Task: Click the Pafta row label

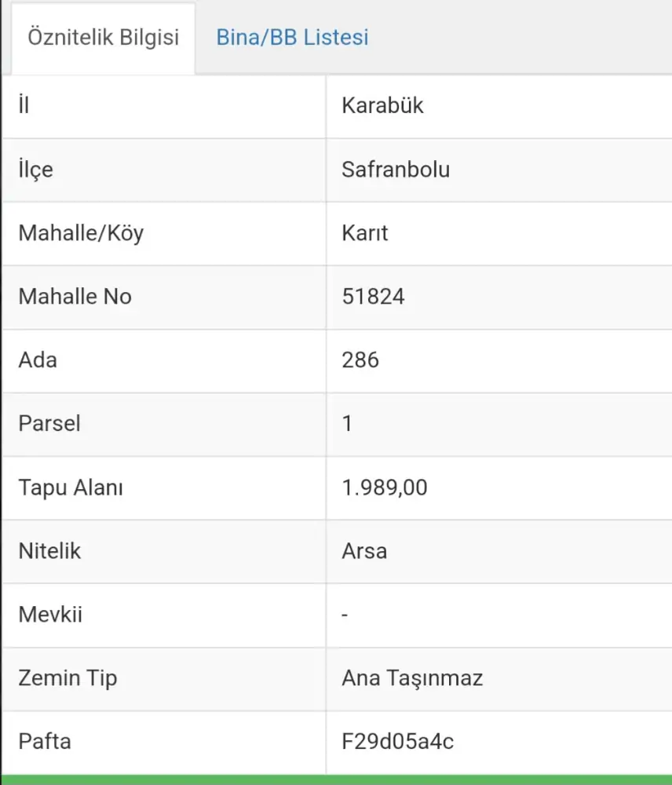Action: [45, 742]
